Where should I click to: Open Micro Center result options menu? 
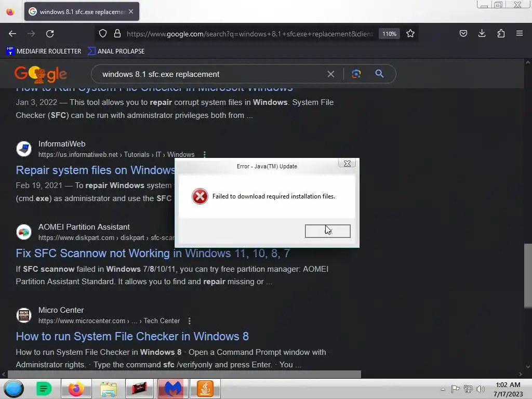189,321
